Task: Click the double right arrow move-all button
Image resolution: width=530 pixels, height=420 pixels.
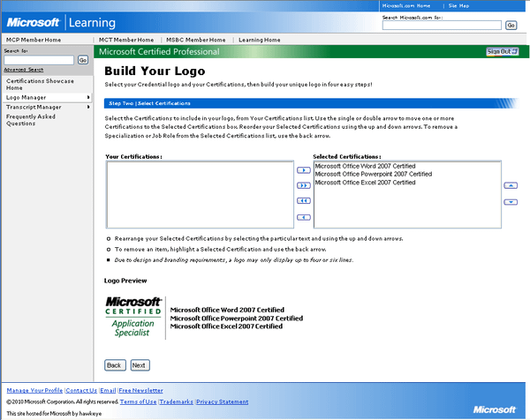Action: 304,185
